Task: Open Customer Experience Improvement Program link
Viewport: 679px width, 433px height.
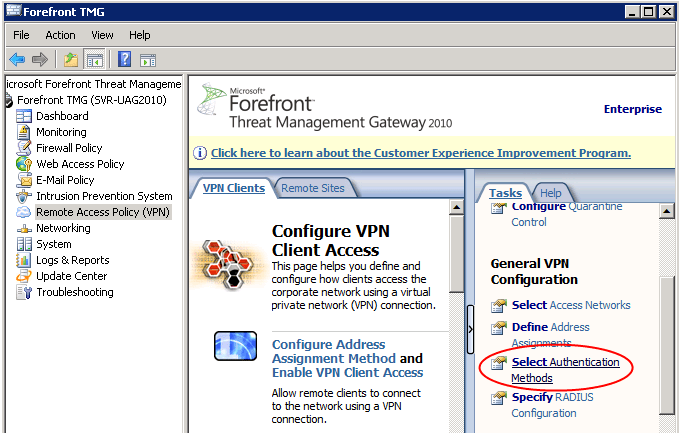Action: (421, 153)
